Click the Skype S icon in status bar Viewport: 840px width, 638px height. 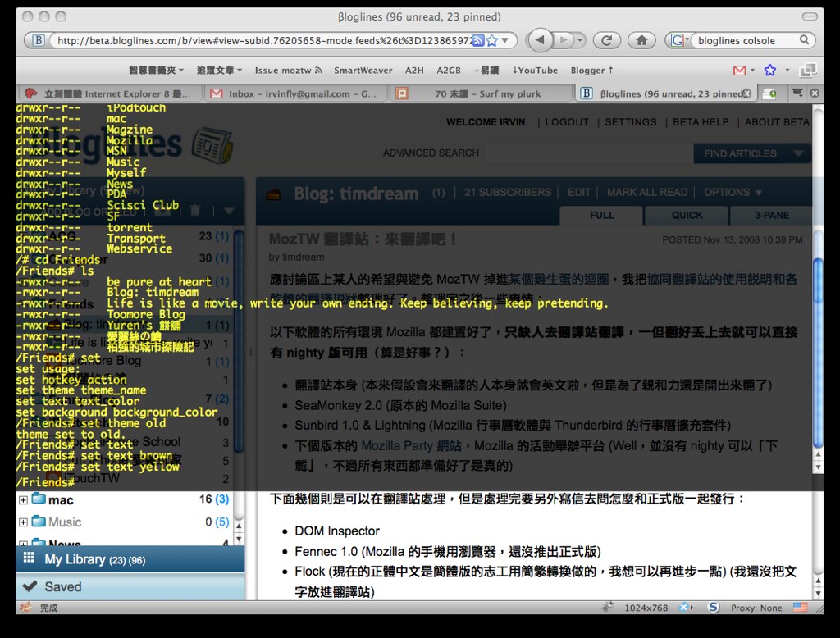click(x=714, y=608)
